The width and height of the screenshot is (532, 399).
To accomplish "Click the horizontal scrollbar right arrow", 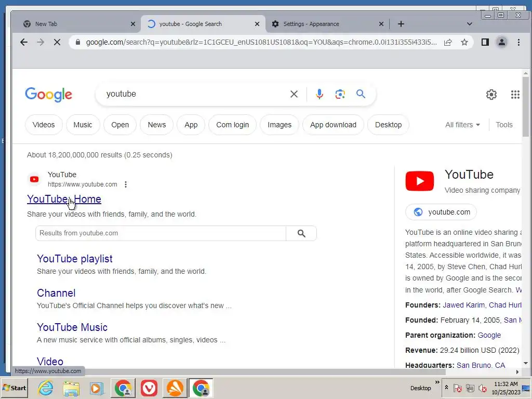I will point(517,372).
